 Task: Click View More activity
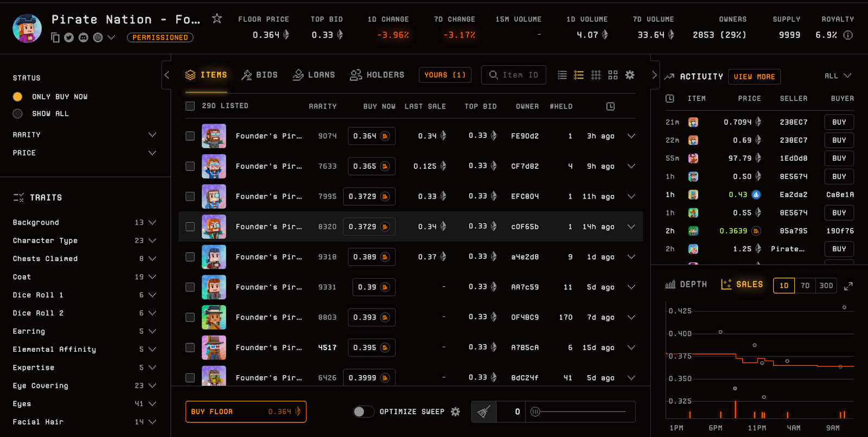pos(754,77)
